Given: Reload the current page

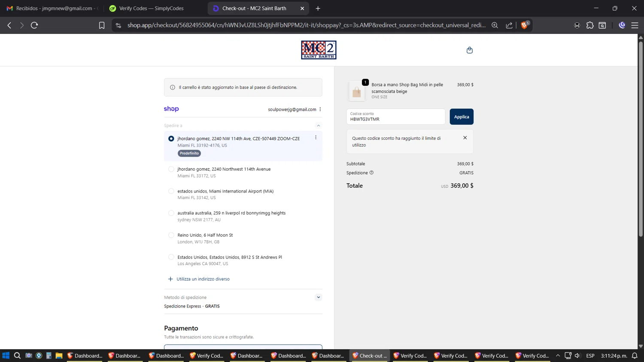Looking at the screenshot, I should (34, 25).
